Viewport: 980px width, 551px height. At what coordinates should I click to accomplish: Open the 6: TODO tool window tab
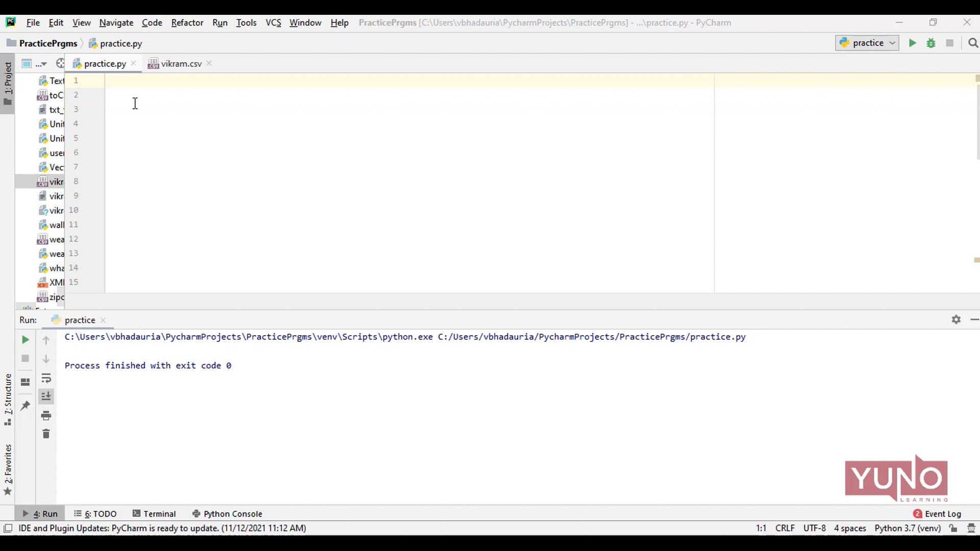95,514
